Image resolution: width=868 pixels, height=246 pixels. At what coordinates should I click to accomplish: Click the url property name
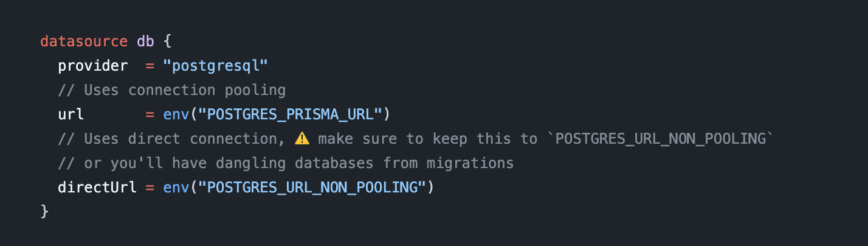pyautogui.click(x=71, y=114)
